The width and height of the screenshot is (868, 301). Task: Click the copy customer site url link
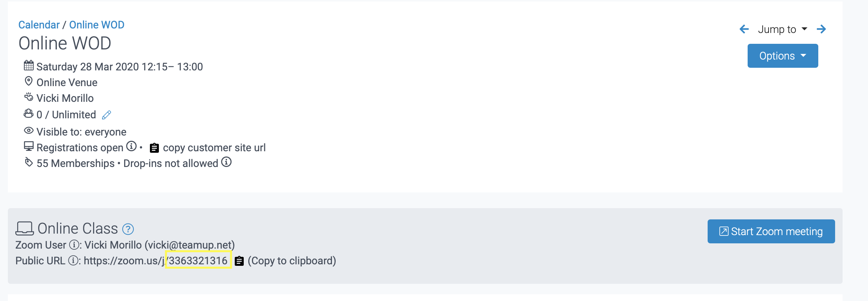[214, 148]
